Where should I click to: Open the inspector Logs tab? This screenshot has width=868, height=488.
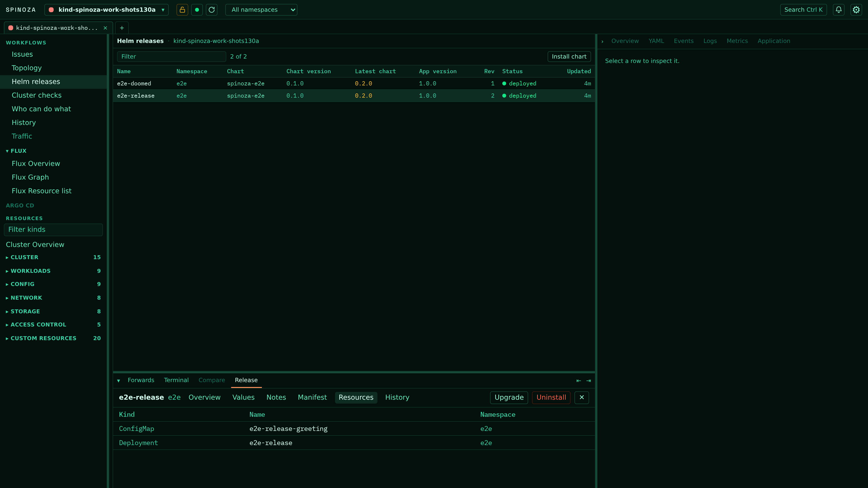point(710,41)
